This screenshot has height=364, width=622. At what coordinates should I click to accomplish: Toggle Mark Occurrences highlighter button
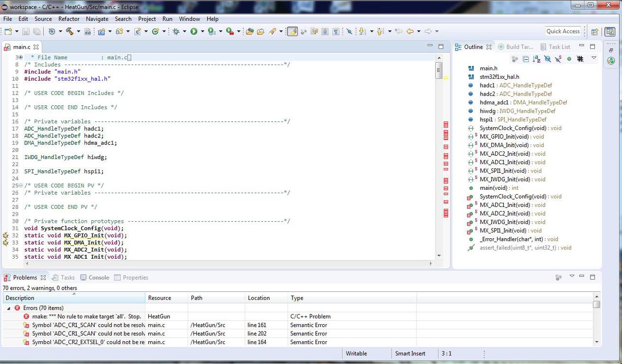coord(292,32)
